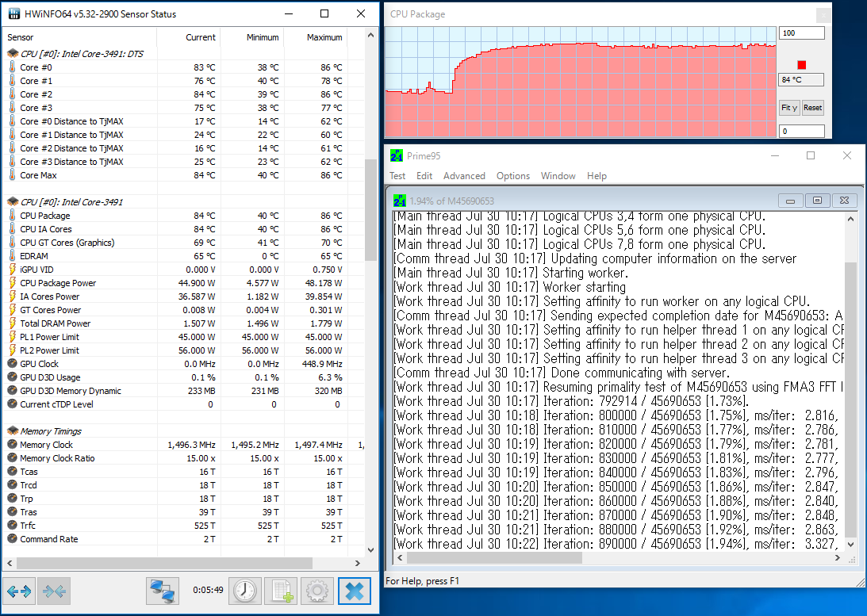Image resolution: width=867 pixels, height=616 pixels.
Task: Click the sensor list horizontal scroll left arrow
Action: [10, 563]
